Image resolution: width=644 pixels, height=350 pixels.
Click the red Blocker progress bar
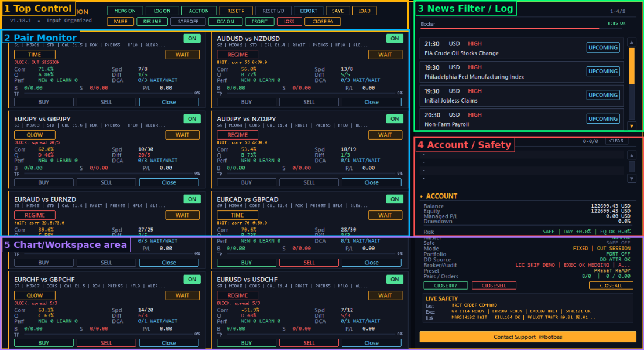click(x=509, y=29)
